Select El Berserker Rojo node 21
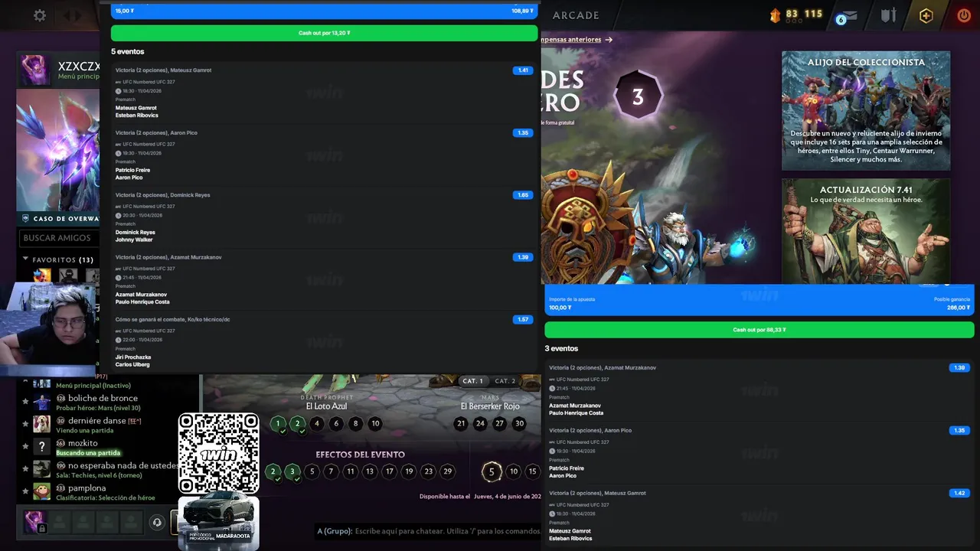Screen dimensions: 980x551 pos(461,423)
